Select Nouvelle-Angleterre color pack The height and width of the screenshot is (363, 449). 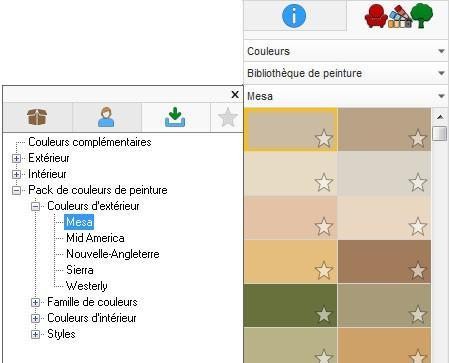(113, 254)
